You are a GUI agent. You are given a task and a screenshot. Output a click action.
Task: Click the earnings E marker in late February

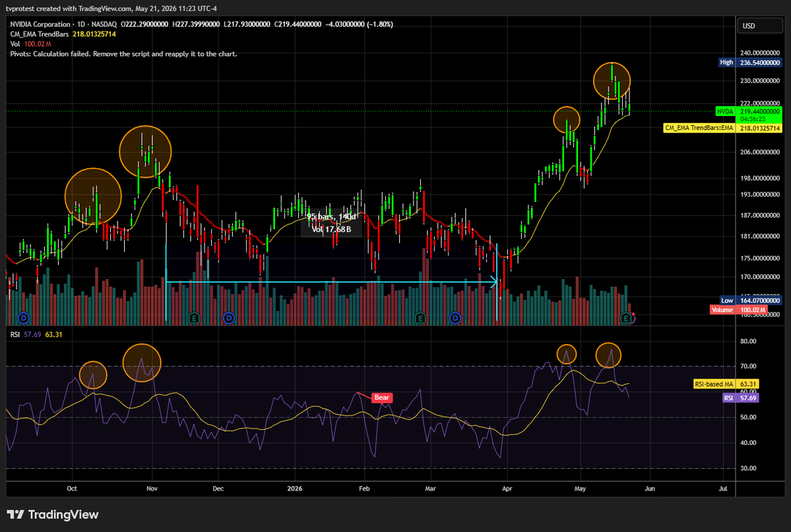pos(420,318)
